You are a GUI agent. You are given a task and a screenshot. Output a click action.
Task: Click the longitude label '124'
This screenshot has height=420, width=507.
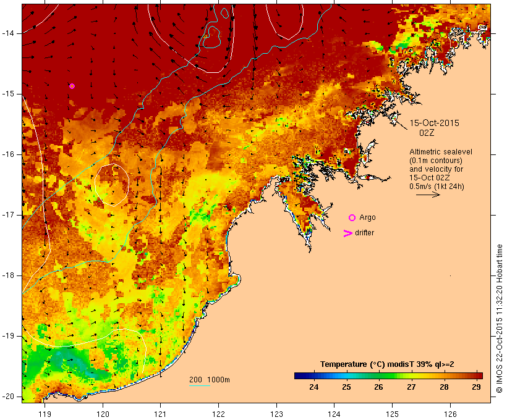(x=334, y=414)
